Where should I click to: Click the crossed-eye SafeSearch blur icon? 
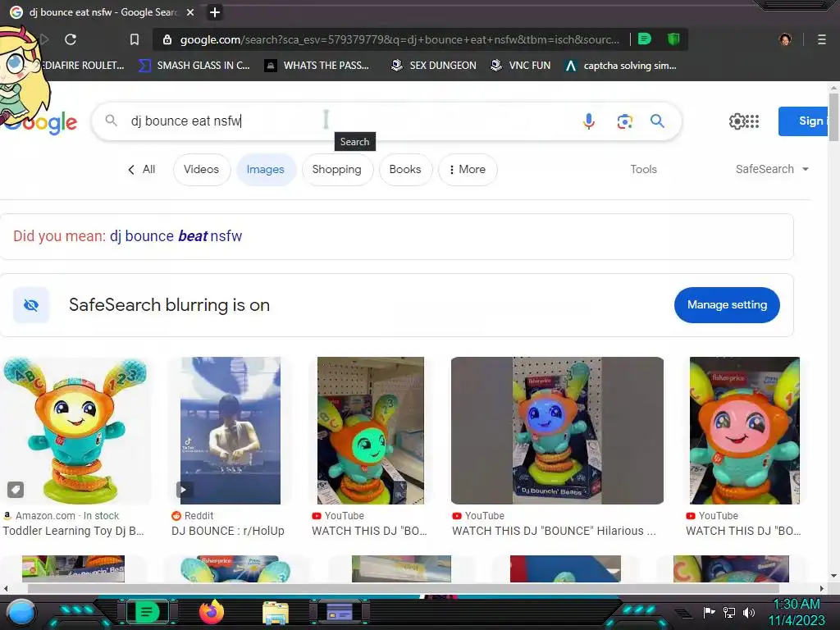point(31,305)
